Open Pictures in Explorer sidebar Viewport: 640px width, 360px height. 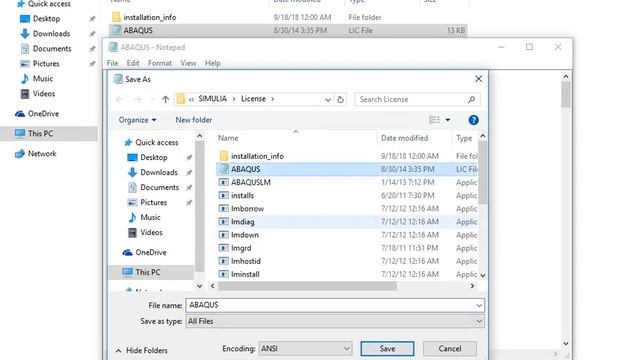coord(46,64)
